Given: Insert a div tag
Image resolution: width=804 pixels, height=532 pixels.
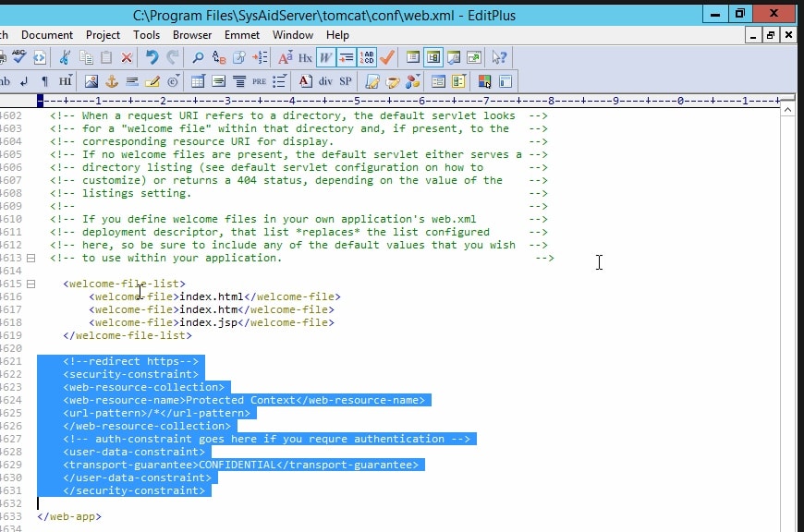Looking at the screenshot, I should 325,81.
